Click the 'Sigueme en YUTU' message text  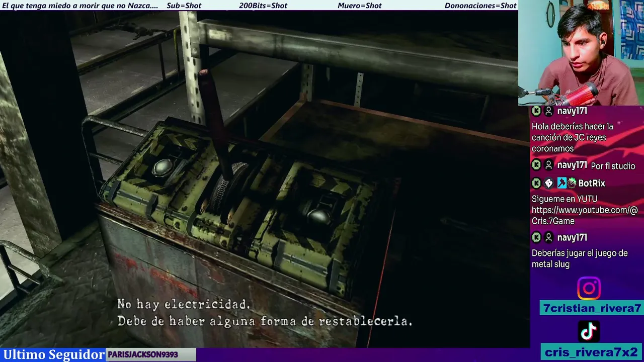[565, 199]
